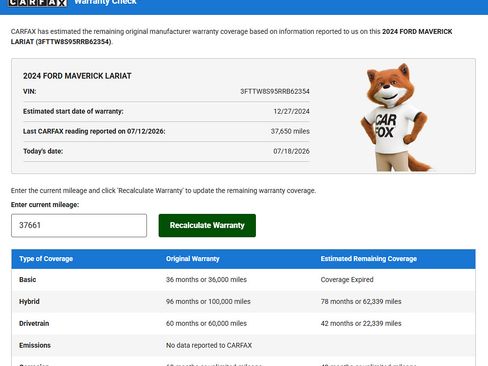
Task: Click the 'Estimated start date of warranty:' label
Action: [73, 111]
